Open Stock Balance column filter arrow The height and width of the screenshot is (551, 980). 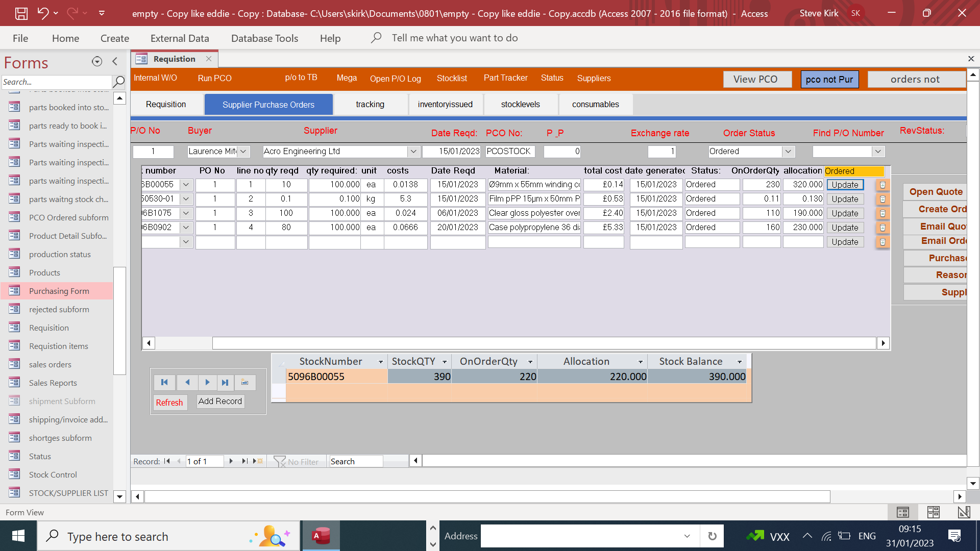pos(740,362)
